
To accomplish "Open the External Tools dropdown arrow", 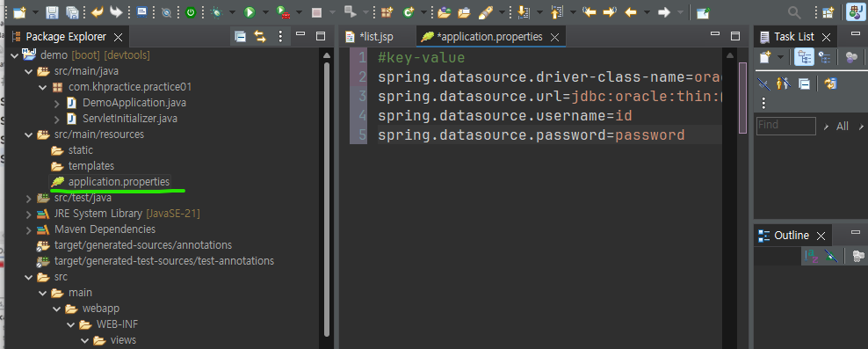I will pyautogui.click(x=298, y=12).
